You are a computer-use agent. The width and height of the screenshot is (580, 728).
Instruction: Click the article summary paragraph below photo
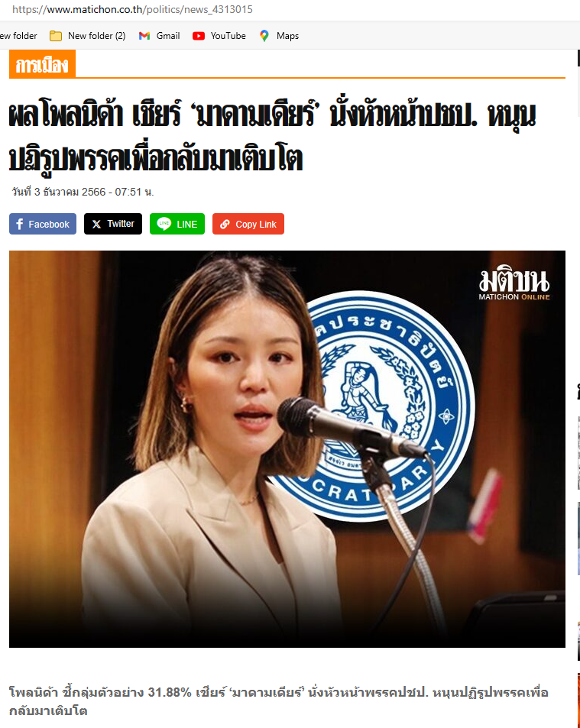coord(279,701)
